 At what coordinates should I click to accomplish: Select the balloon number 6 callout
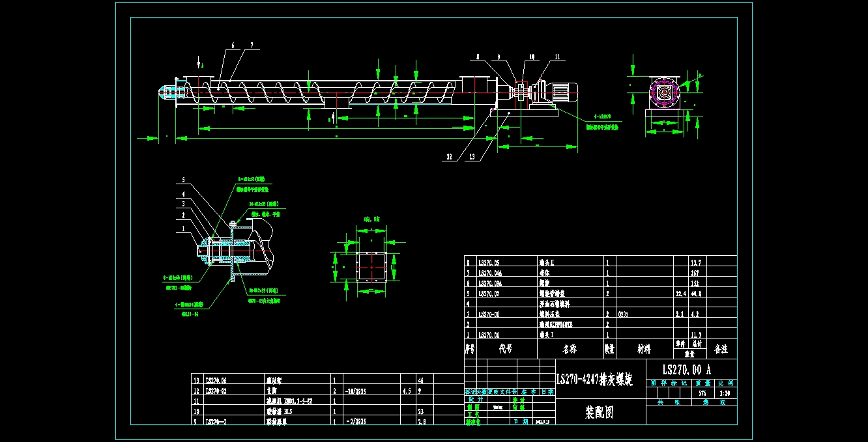point(232,46)
